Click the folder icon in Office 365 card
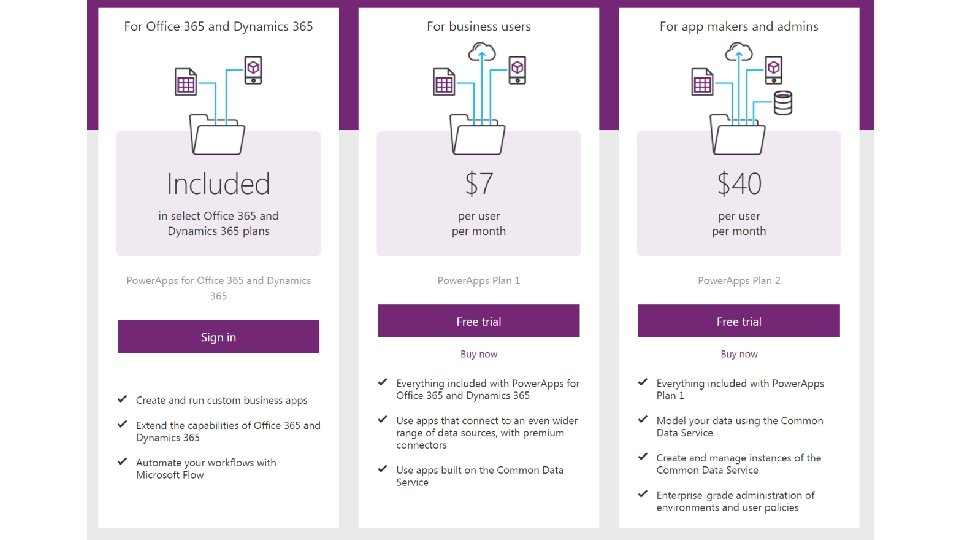 [x=217, y=134]
